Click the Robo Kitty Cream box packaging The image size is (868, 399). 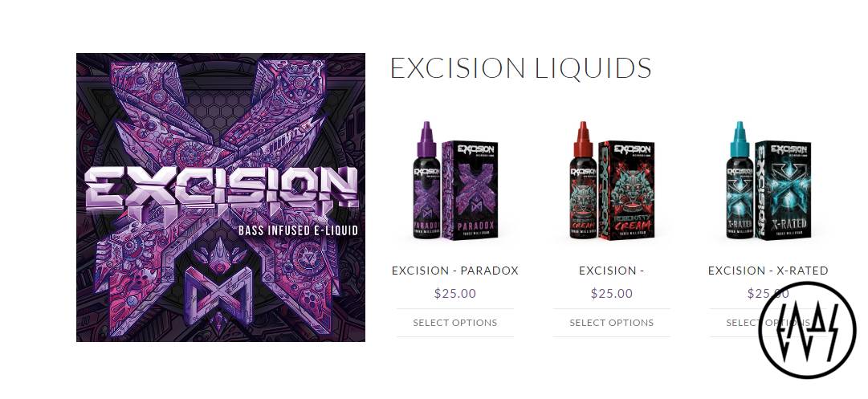click(x=627, y=189)
